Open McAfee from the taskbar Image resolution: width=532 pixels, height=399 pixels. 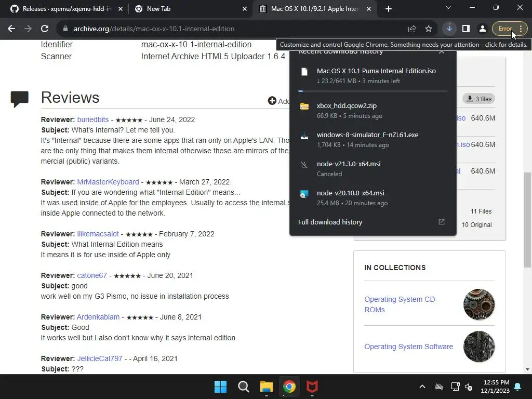pyautogui.click(x=312, y=387)
